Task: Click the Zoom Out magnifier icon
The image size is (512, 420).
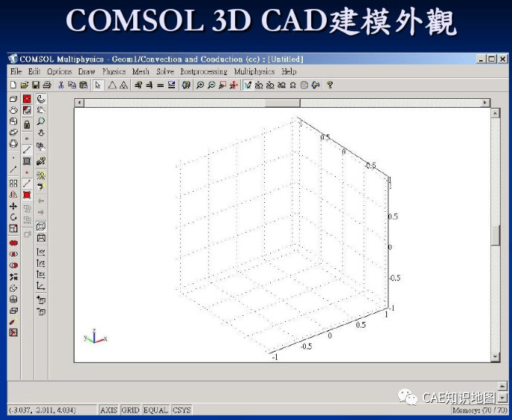Action: click(x=211, y=85)
